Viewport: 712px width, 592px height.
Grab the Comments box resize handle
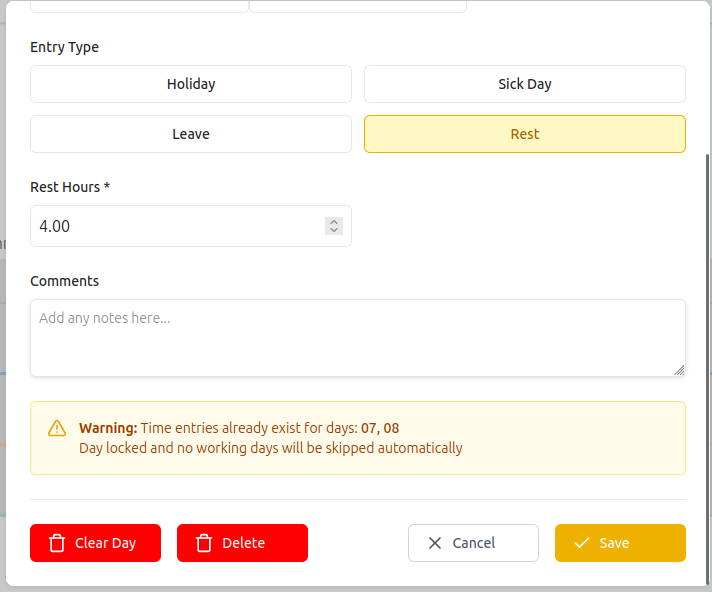[679, 370]
